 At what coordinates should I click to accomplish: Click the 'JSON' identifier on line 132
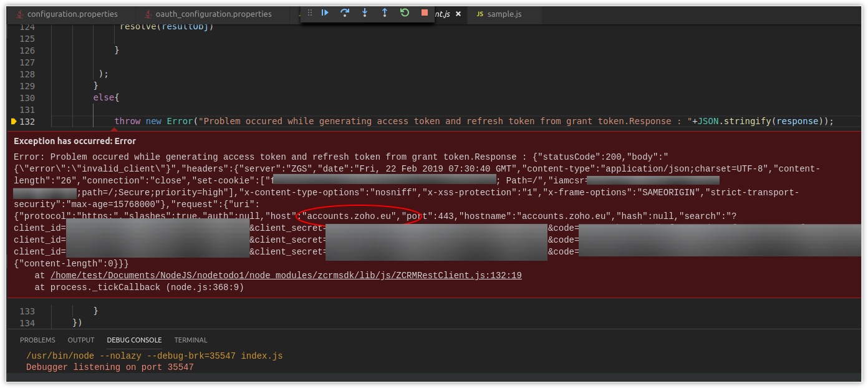tap(708, 121)
